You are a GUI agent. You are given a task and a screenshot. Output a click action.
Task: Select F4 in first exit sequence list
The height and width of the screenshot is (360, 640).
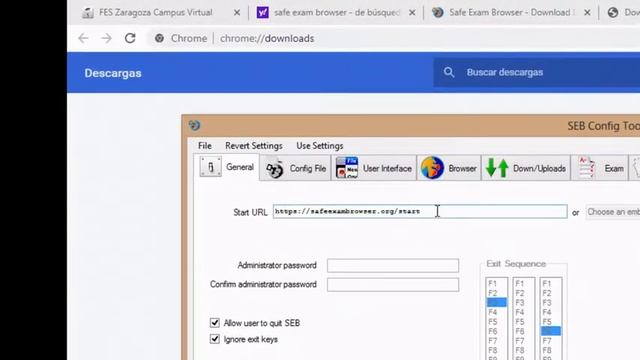click(496, 312)
